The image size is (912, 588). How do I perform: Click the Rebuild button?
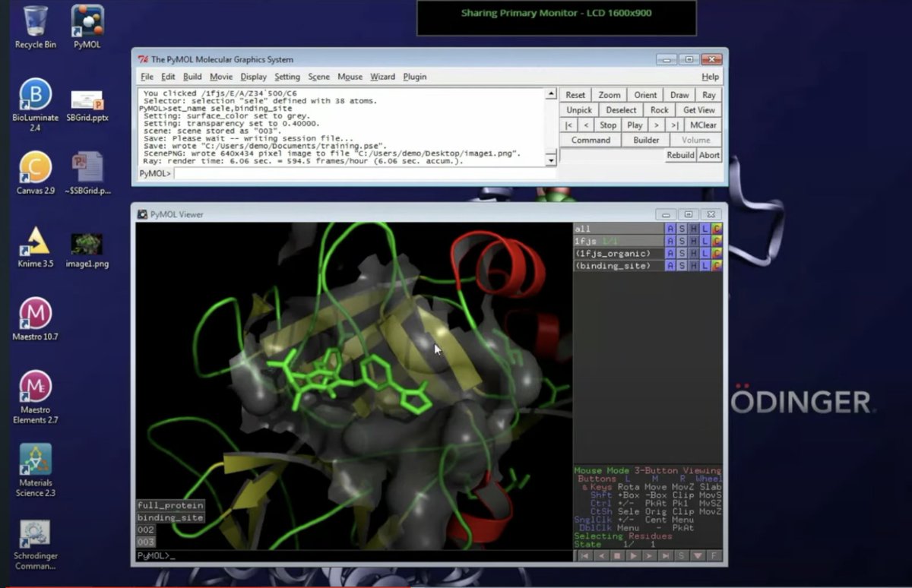680,155
